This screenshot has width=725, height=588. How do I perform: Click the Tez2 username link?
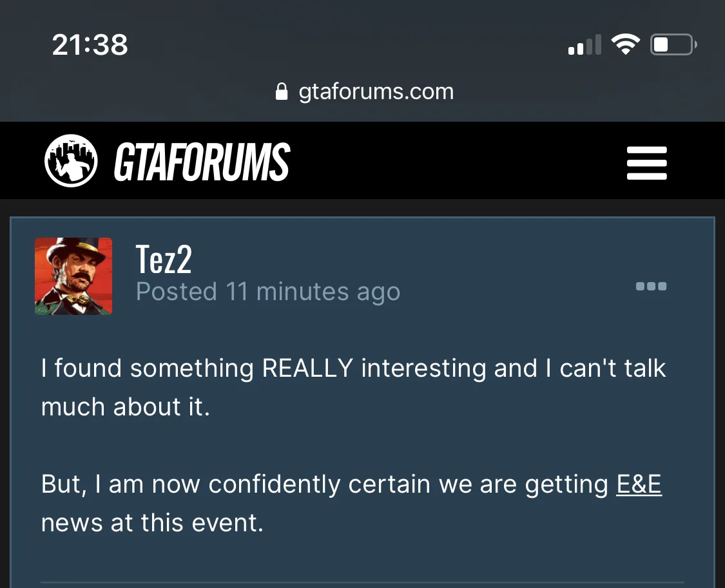tap(164, 259)
